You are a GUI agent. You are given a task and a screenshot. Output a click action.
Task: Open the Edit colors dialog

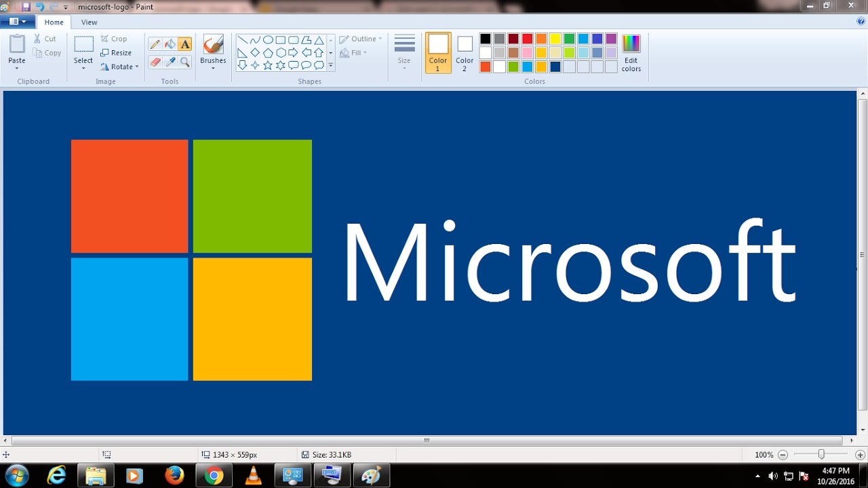(x=631, y=53)
